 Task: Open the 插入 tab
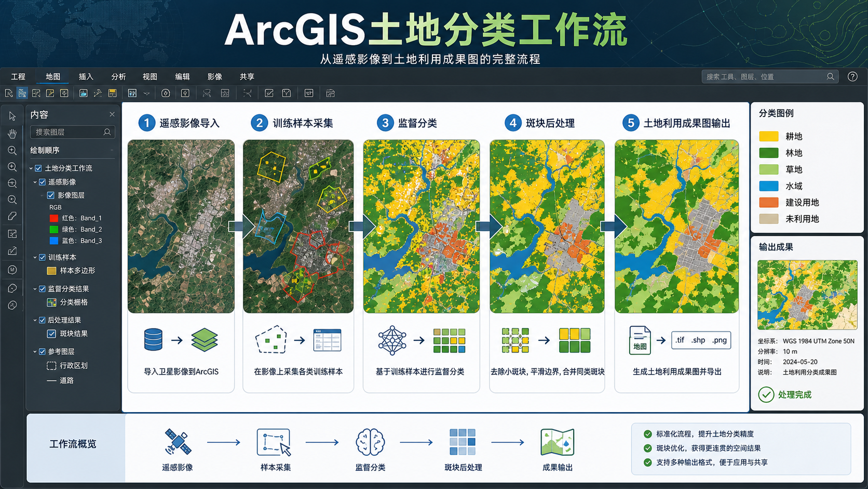pos(86,76)
